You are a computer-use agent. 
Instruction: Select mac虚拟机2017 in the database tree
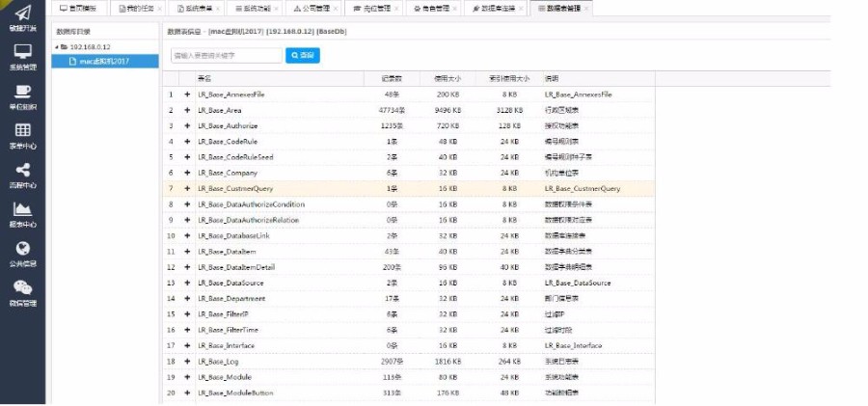click(x=105, y=62)
